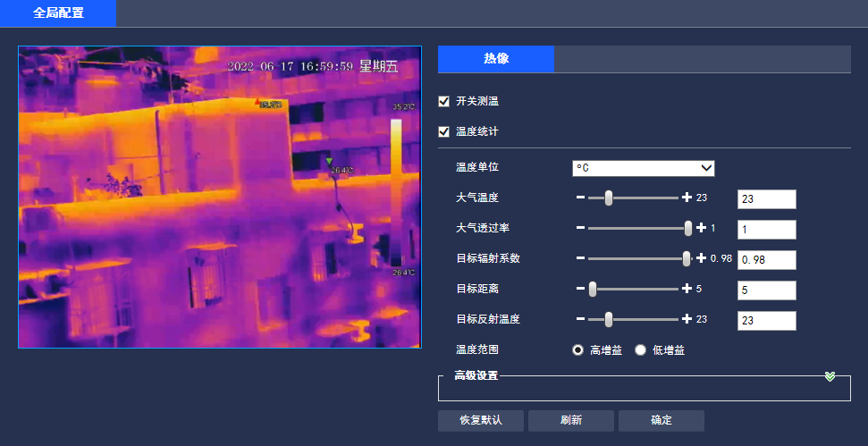Click the 目标距离 slider handle
868x446 pixels.
click(x=593, y=289)
